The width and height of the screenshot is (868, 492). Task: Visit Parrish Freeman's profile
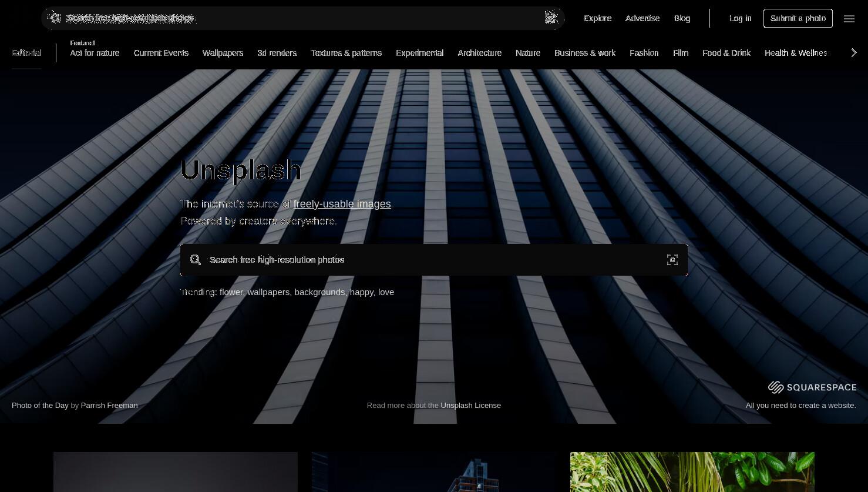pyautogui.click(x=109, y=405)
